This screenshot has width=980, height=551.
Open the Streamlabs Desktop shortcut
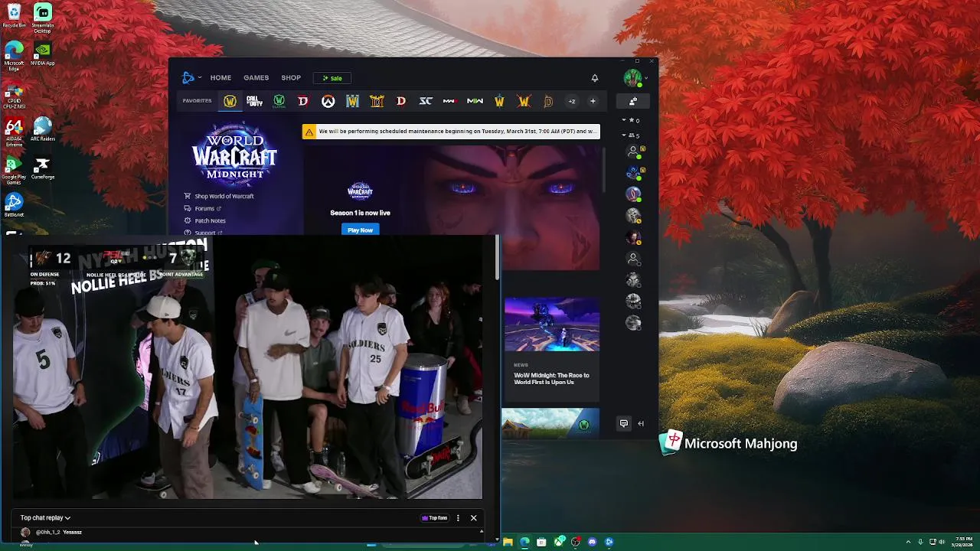click(43, 16)
